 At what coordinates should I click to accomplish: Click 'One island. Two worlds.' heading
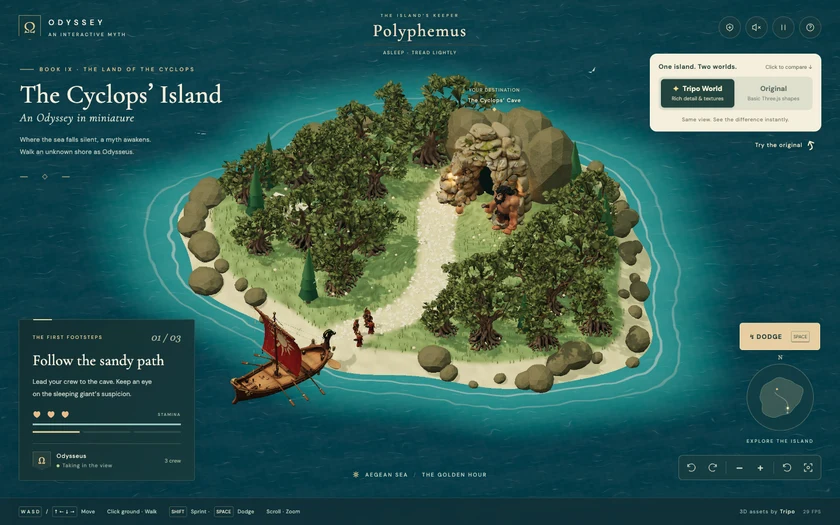point(697,67)
